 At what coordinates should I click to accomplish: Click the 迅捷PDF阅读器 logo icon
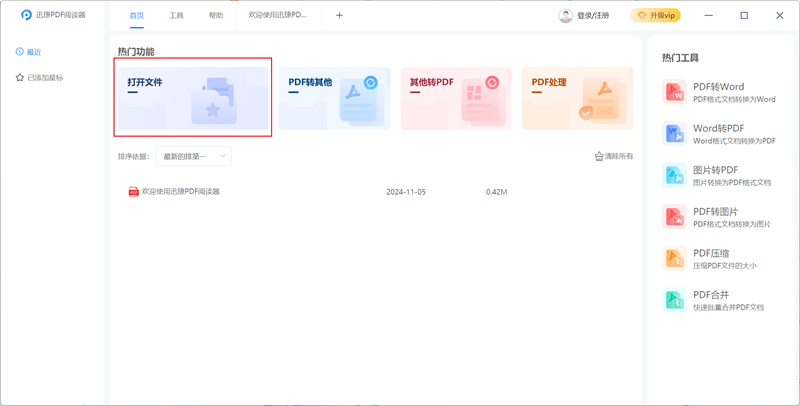pos(26,15)
